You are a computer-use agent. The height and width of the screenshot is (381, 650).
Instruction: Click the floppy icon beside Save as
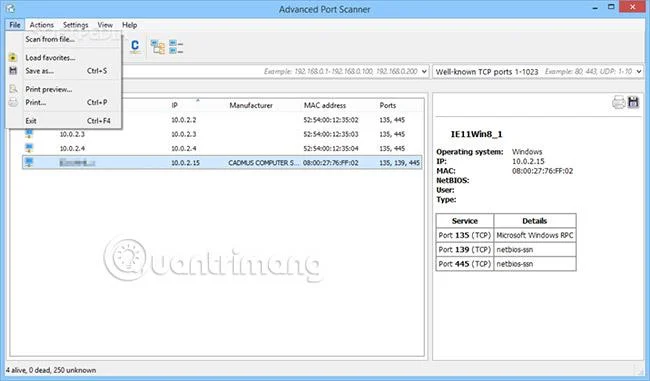(x=13, y=71)
